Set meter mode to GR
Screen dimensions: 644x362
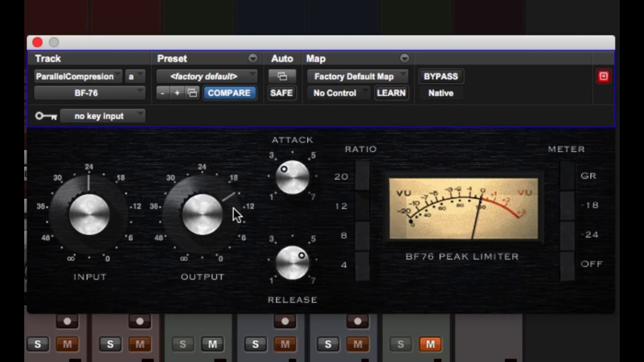tap(567, 176)
